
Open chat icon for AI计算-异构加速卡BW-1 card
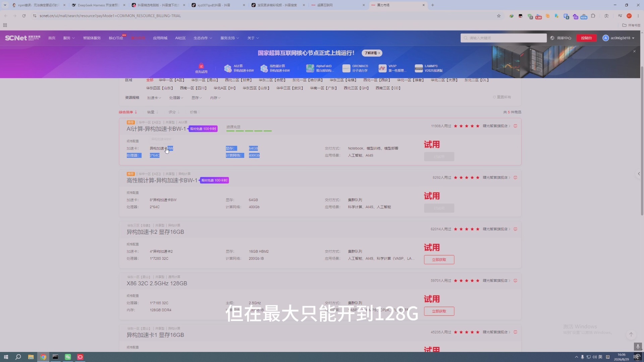tap(516, 126)
